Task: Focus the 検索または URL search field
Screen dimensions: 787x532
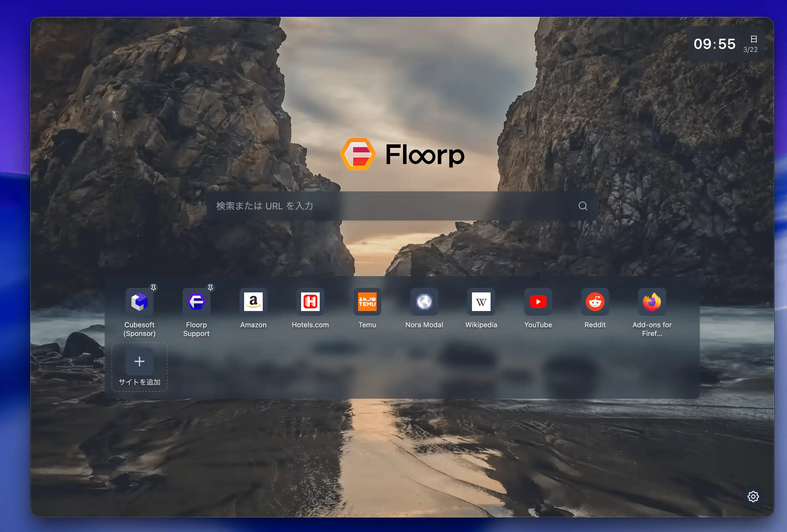Action: click(389, 206)
